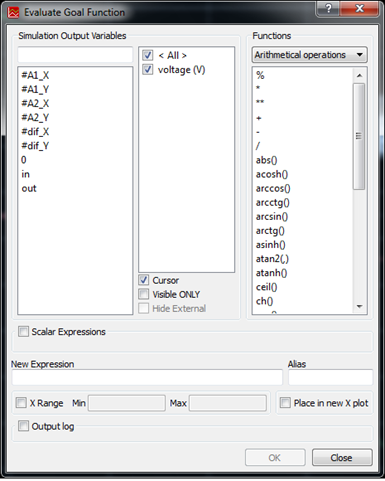Select the #dif_X variable
385x481 pixels.
pos(35,132)
